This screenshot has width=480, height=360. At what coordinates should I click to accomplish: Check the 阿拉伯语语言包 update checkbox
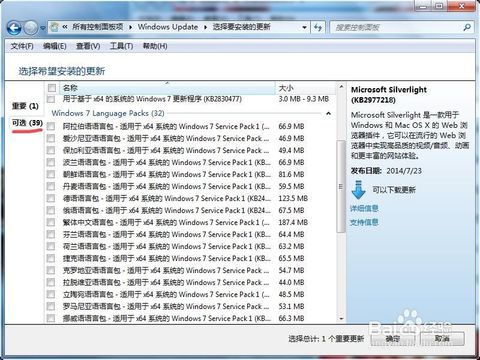coord(51,126)
